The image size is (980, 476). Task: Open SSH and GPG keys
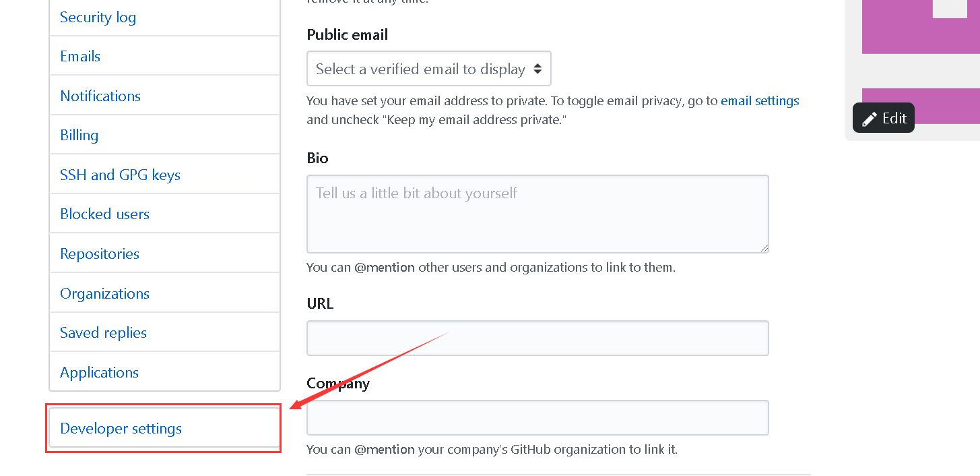[x=164, y=175]
